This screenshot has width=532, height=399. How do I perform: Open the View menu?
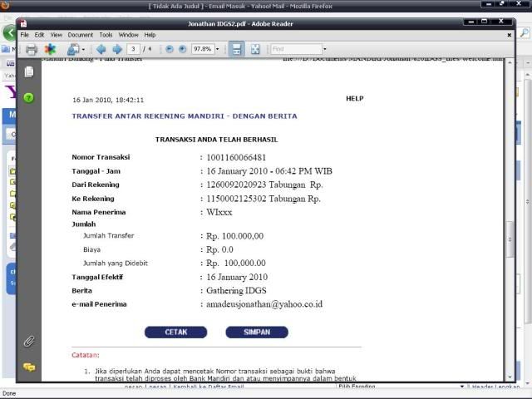coord(57,35)
